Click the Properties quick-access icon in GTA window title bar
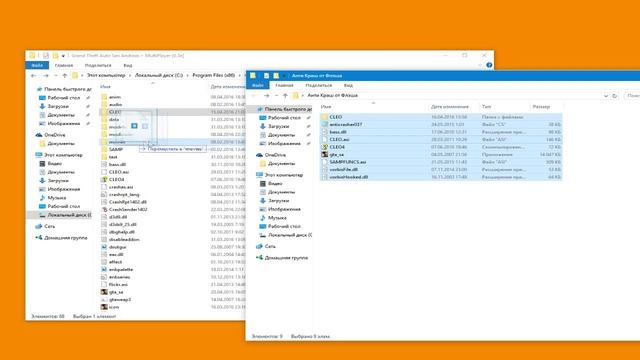Screen dimensions: 640x360 coord(46,56)
